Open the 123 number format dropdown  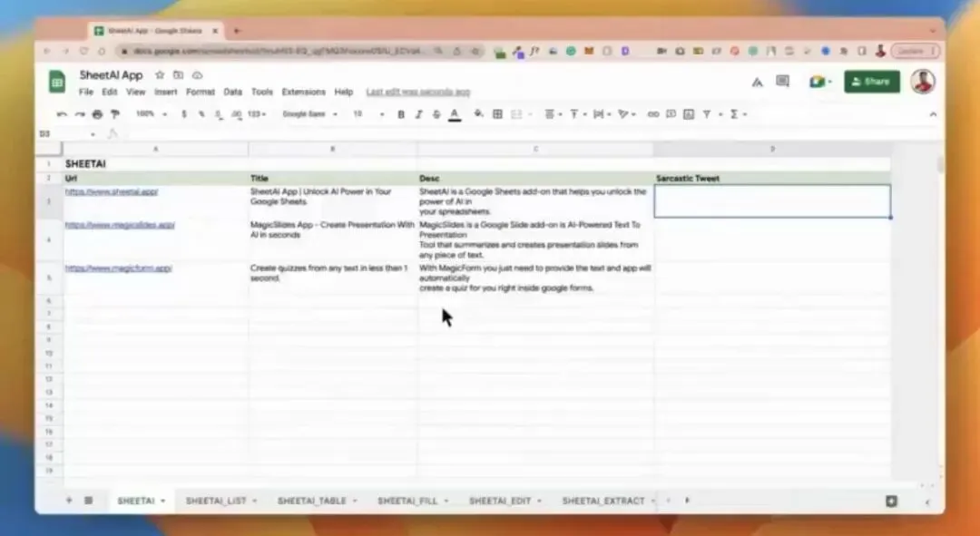tap(257, 114)
